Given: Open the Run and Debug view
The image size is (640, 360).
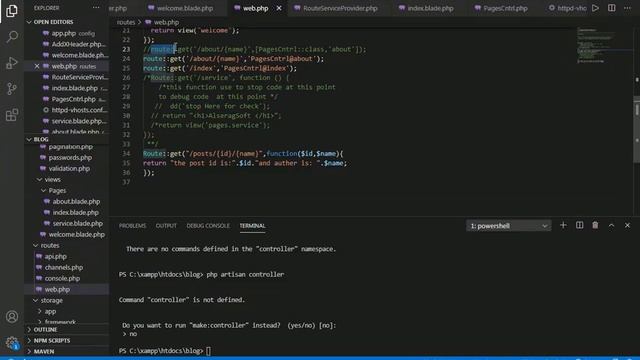Looking at the screenshot, I should tap(12, 63).
